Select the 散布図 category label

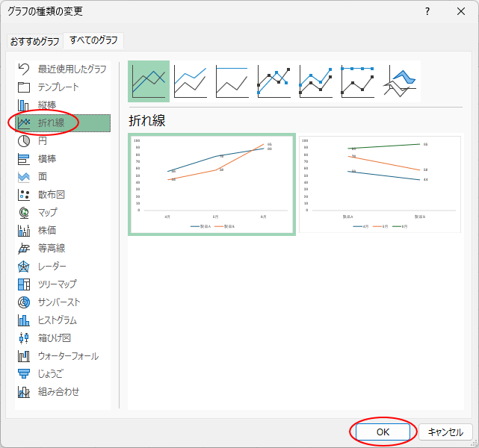point(52,195)
